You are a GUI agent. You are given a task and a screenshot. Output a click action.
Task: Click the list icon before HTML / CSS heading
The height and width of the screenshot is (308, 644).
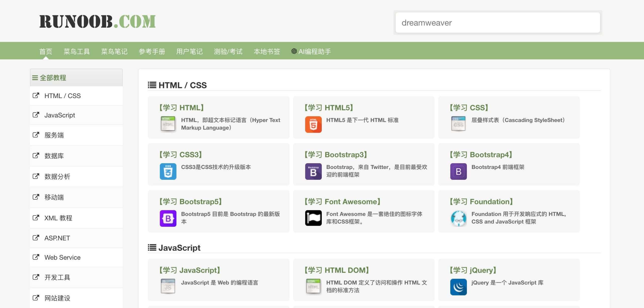pyautogui.click(x=152, y=85)
